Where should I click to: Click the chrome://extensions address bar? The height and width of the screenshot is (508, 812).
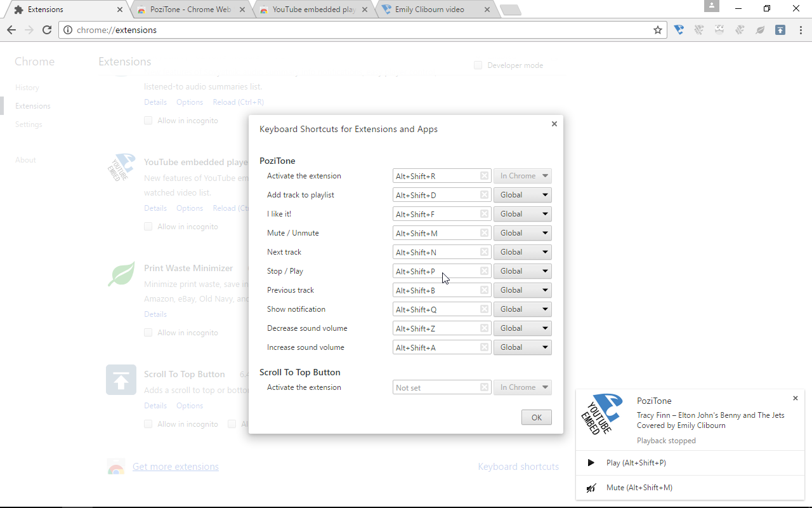click(362, 30)
